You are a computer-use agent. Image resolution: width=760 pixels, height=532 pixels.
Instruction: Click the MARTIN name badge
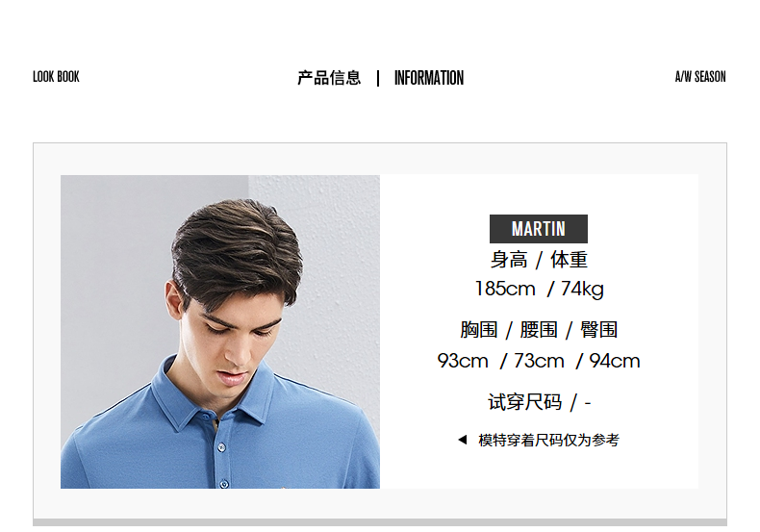point(539,229)
